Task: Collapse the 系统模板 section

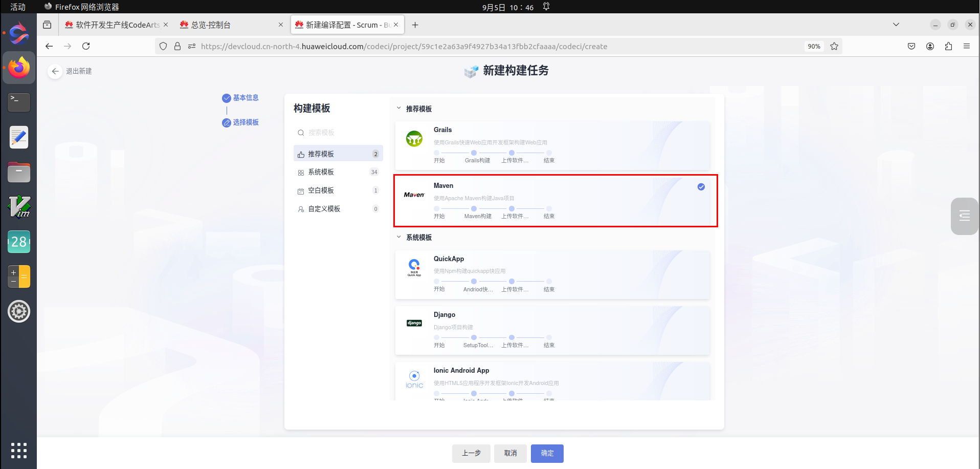Action: [x=399, y=237]
